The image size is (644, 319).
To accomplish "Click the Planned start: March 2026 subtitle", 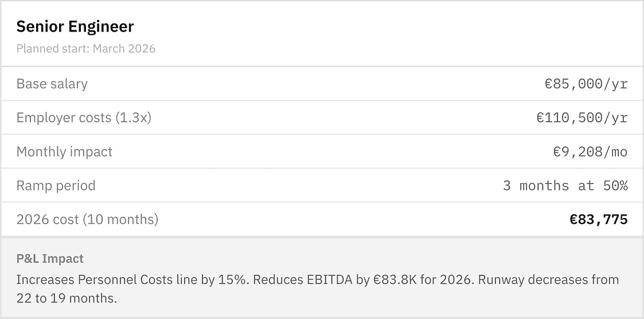I will [85, 49].
